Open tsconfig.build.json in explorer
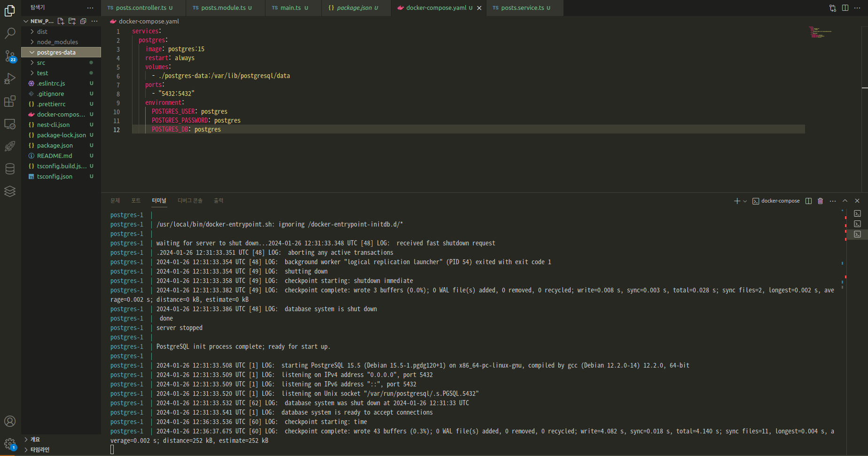Viewport: 868px width, 456px height. point(61,166)
